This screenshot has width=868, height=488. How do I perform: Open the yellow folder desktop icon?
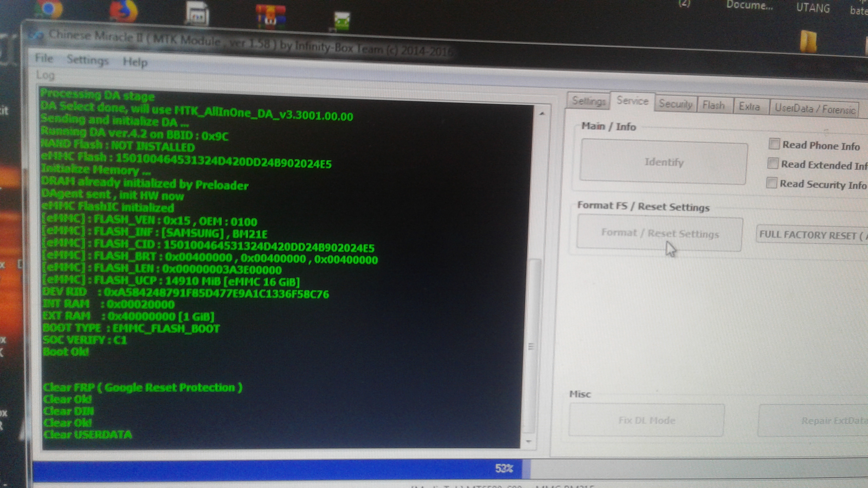pyautogui.click(x=808, y=42)
